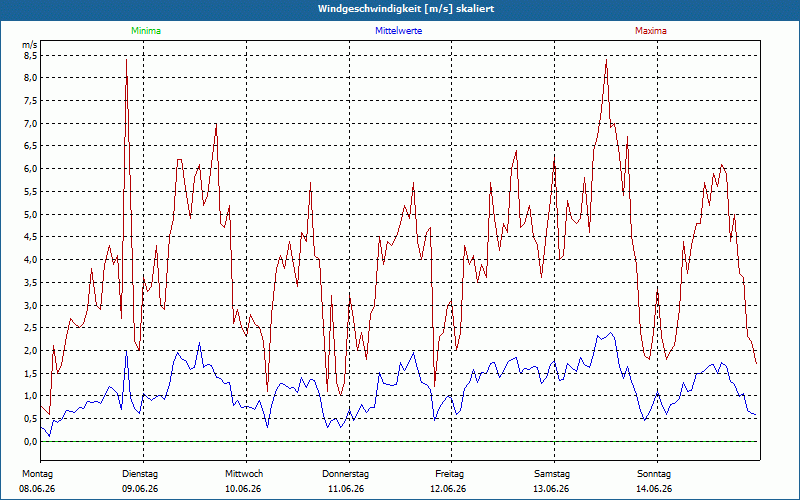Click the 8,5 y-axis value
The image size is (800, 500).
pos(31,55)
